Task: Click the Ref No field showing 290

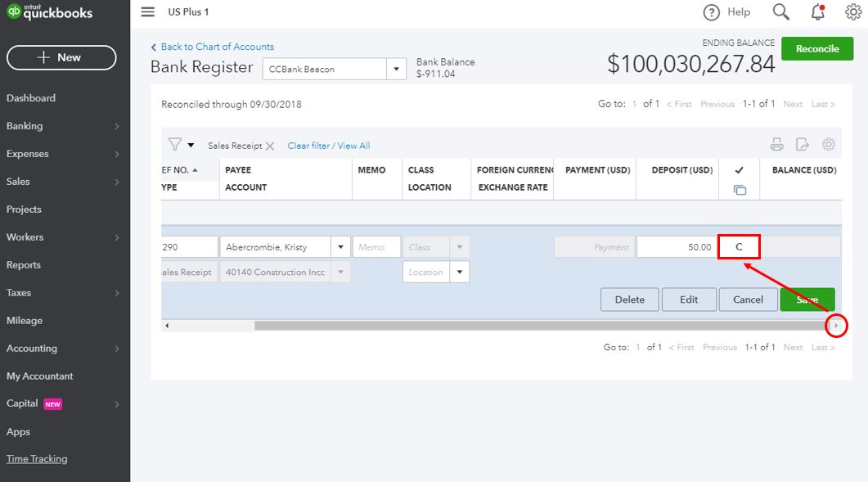Action: 189,247
